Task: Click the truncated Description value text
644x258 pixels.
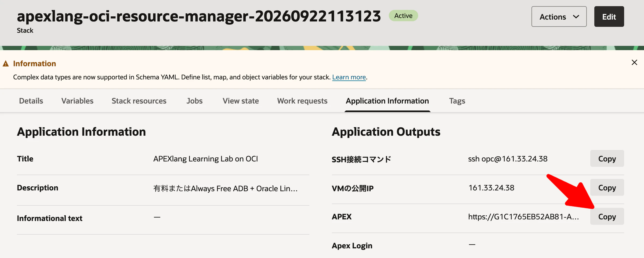Action: 225,188
